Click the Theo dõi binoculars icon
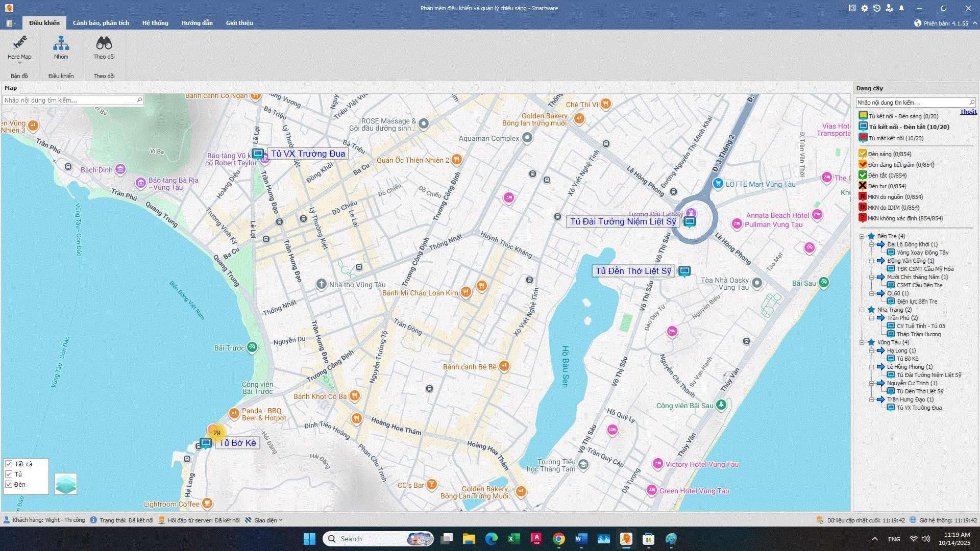 (104, 44)
